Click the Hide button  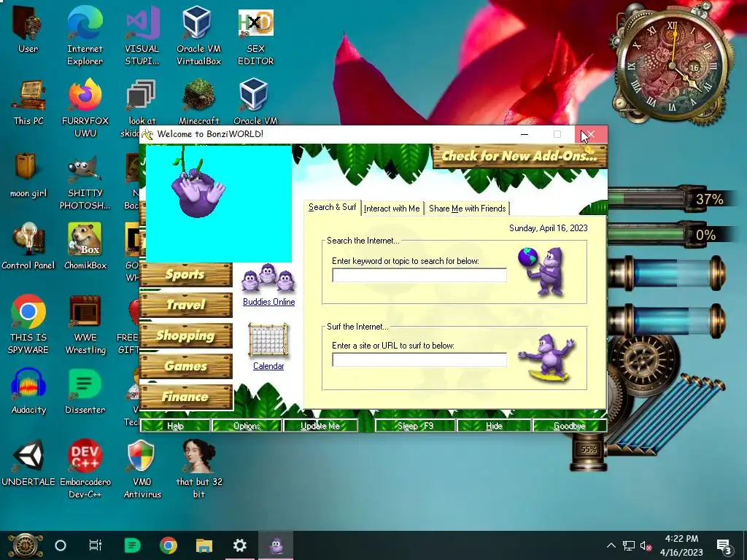click(x=494, y=426)
